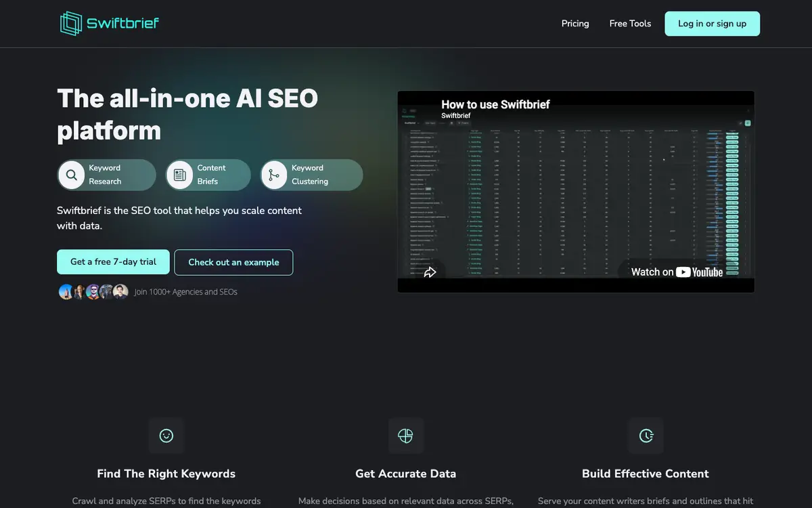Click the video share arrow icon

(430, 272)
